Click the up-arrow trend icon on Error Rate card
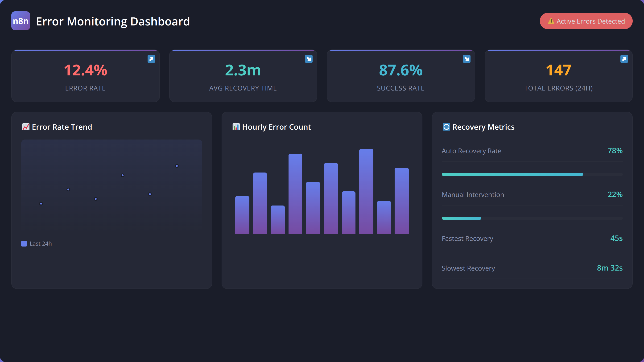 pos(151,59)
